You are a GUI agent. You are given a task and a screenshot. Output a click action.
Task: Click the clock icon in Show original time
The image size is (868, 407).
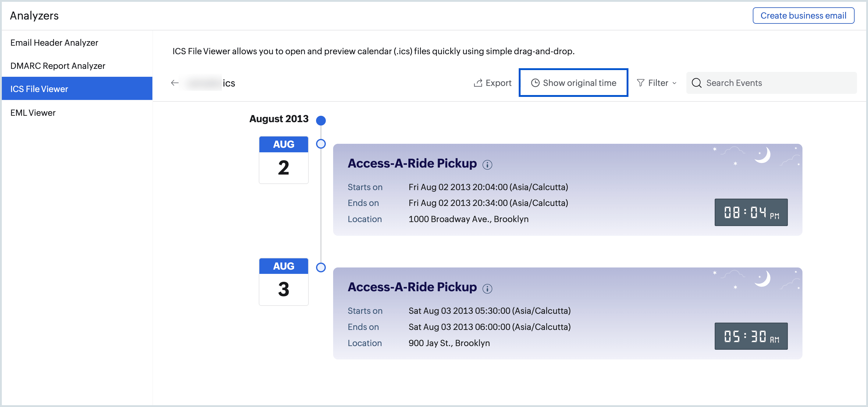[x=535, y=83]
